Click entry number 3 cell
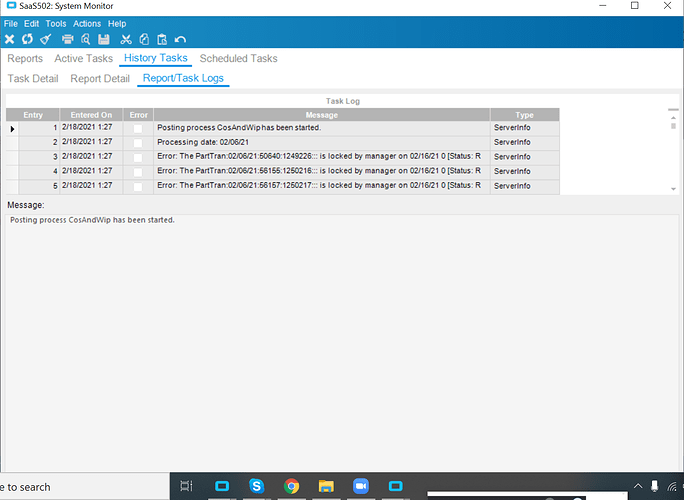Screen dimensions: 684x500 click(x=39, y=157)
